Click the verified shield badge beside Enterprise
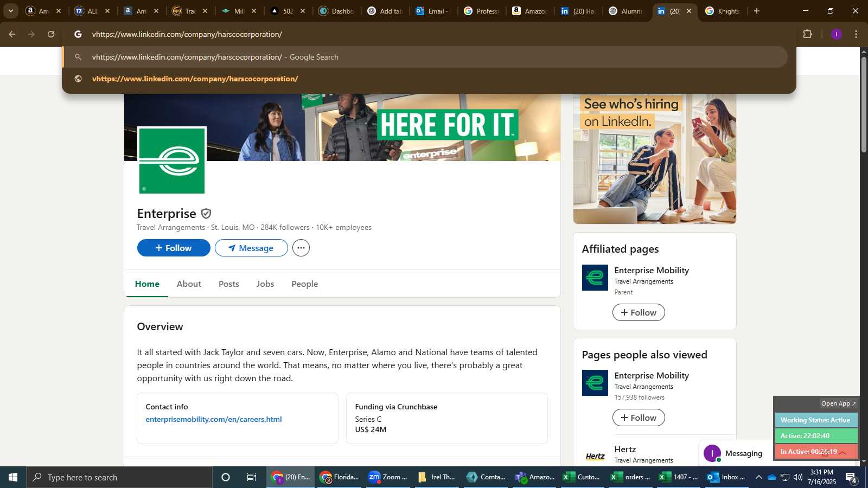 pos(206,214)
